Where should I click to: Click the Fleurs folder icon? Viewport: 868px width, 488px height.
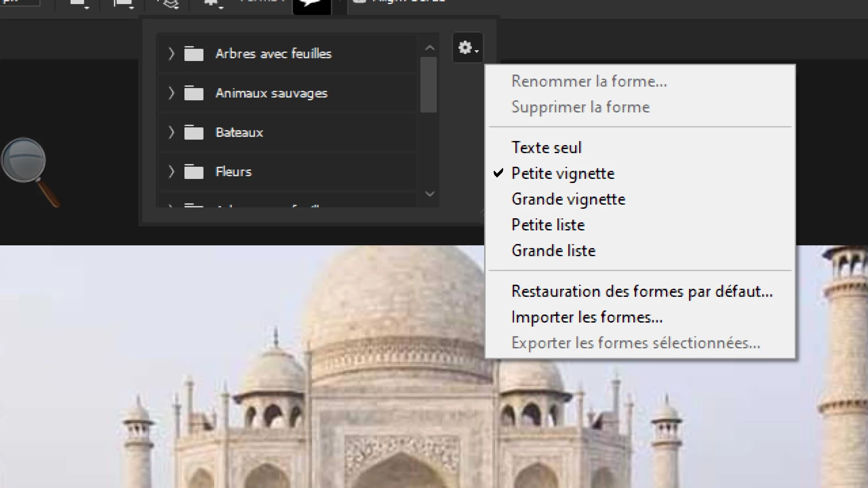[x=194, y=172]
